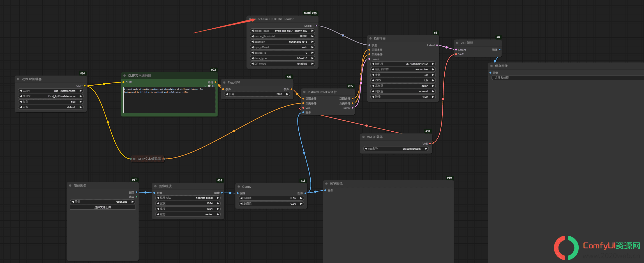Open the 裁剪 center dropdown
Screen dimensions: 644x263
pyautogui.click(x=188, y=214)
